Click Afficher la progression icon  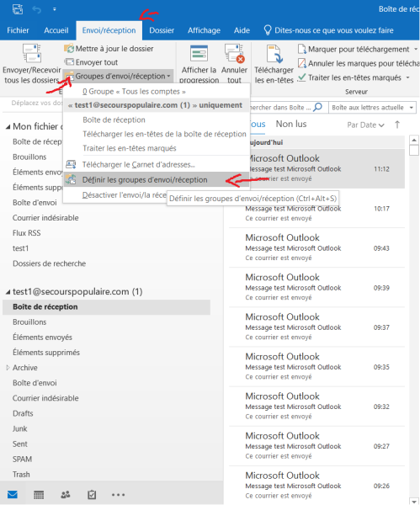199,54
